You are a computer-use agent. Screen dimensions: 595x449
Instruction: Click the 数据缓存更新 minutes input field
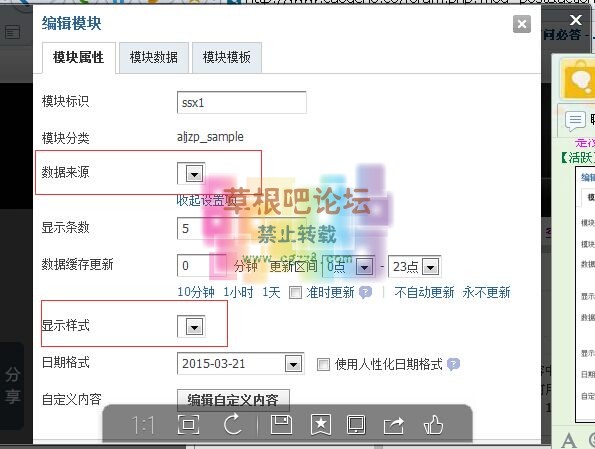tap(202, 266)
